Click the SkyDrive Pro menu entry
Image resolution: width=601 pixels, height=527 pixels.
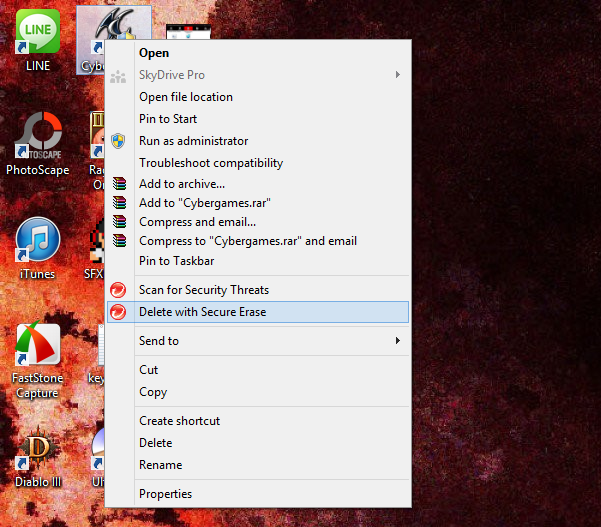pos(258,75)
